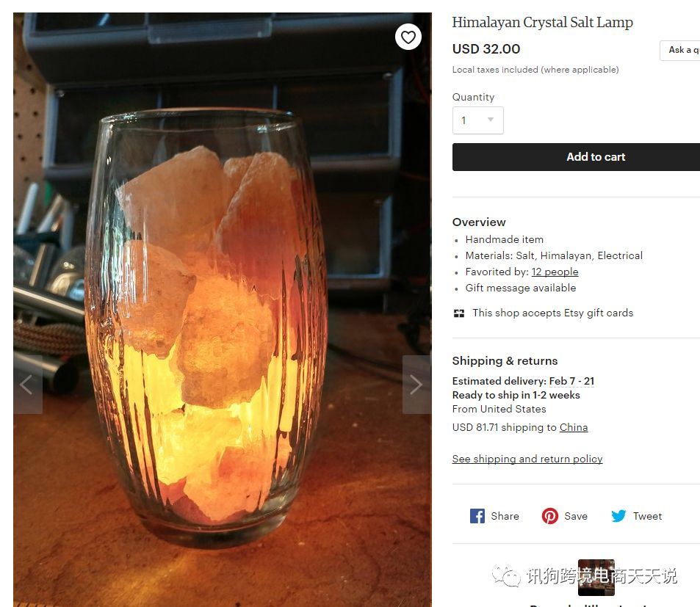Click the Pinterest Save icon

(x=550, y=516)
